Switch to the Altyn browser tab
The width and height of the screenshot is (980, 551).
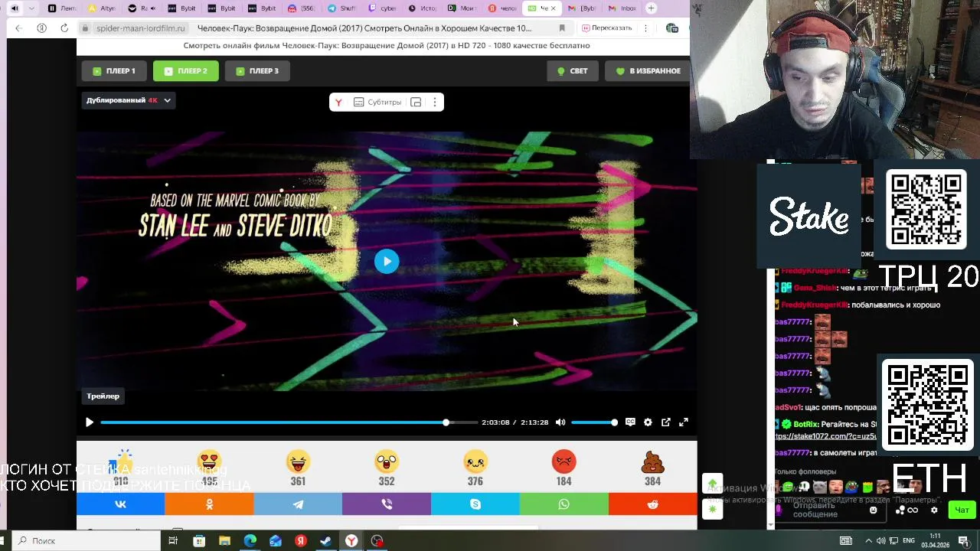[x=102, y=8]
